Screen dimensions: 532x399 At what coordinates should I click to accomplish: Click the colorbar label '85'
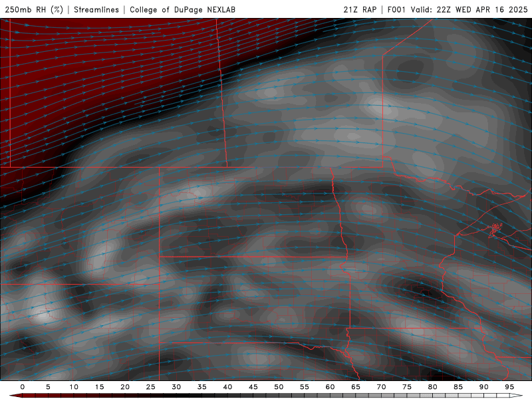458,387
